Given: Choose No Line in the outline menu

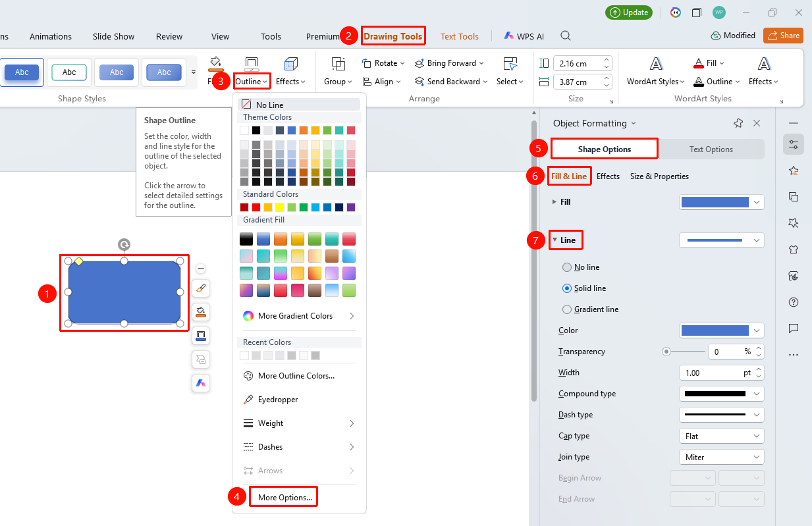Looking at the screenshot, I should coord(299,105).
